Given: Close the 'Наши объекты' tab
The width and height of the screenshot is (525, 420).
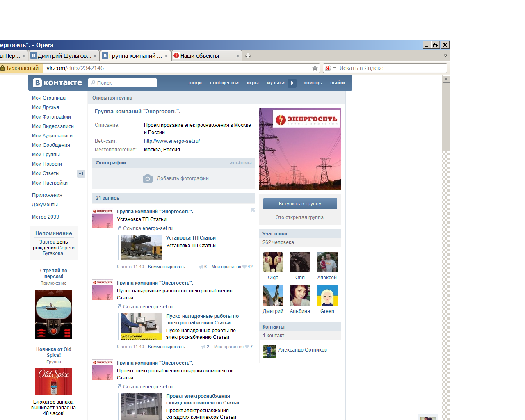Looking at the screenshot, I should 237,56.
